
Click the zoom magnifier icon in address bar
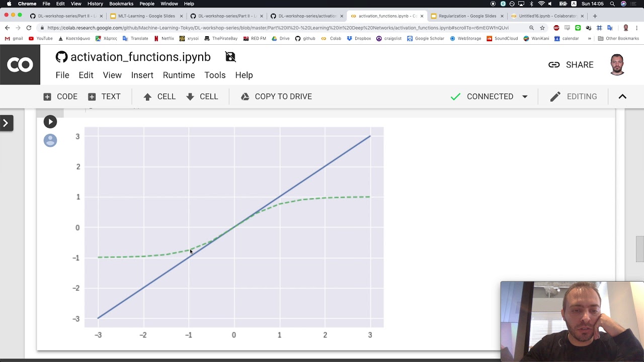(531, 28)
